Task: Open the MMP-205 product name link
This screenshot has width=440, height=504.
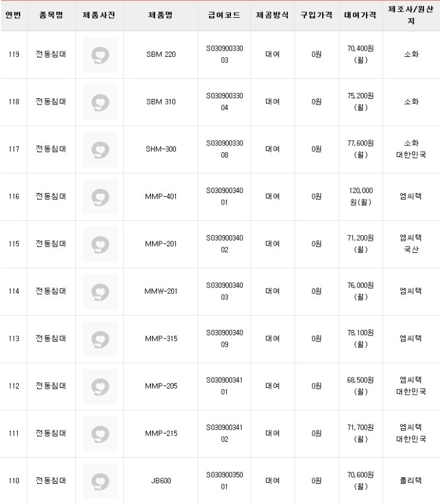Action: tap(161, 386)
